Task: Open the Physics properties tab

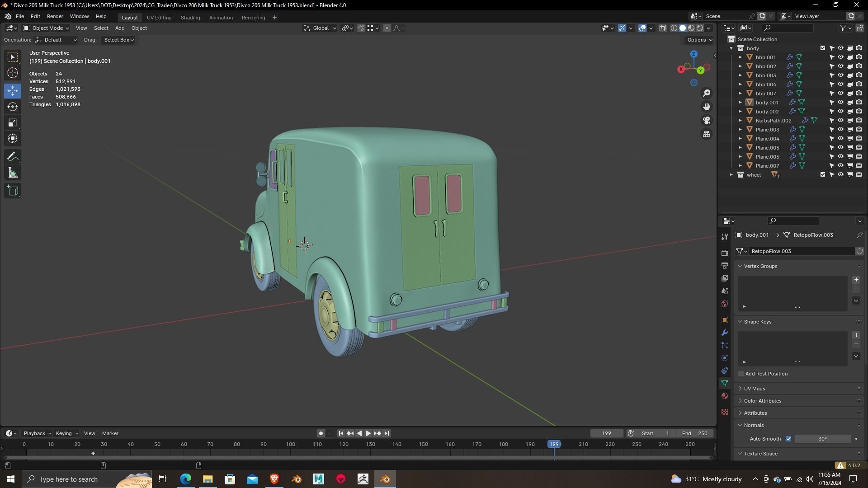Action: [x=725, y=358]
